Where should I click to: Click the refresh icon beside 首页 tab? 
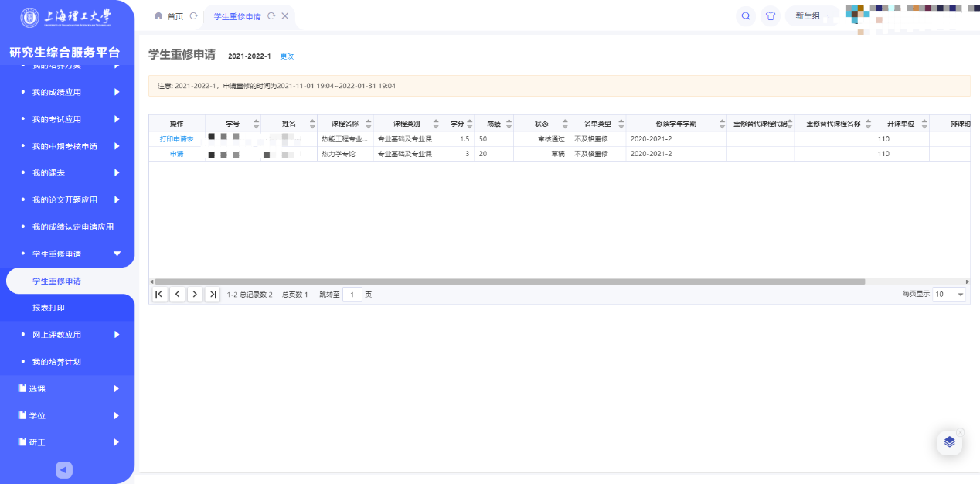point(193,16)
